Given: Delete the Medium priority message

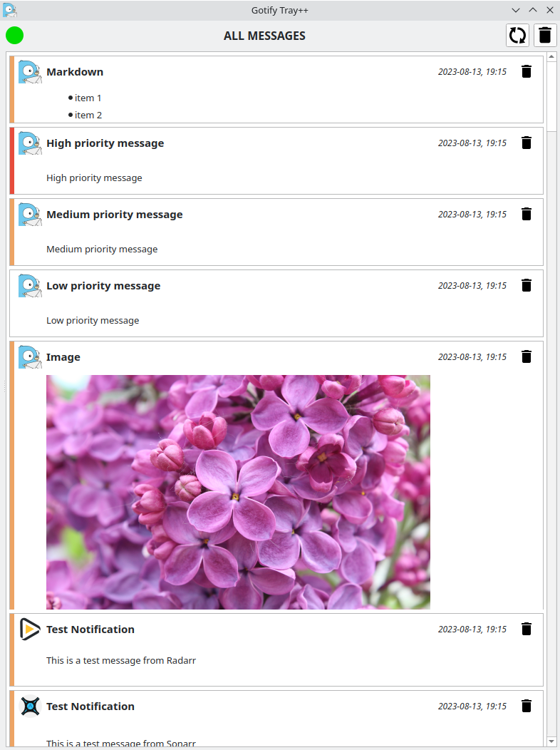Looking at the screenshot, I should pos(527,215).
